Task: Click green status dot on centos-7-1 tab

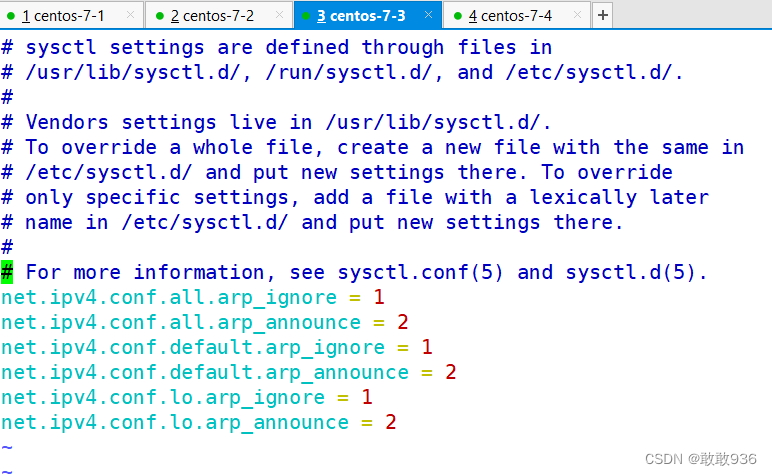Action: pyautogui.click(x=11, y=16)
